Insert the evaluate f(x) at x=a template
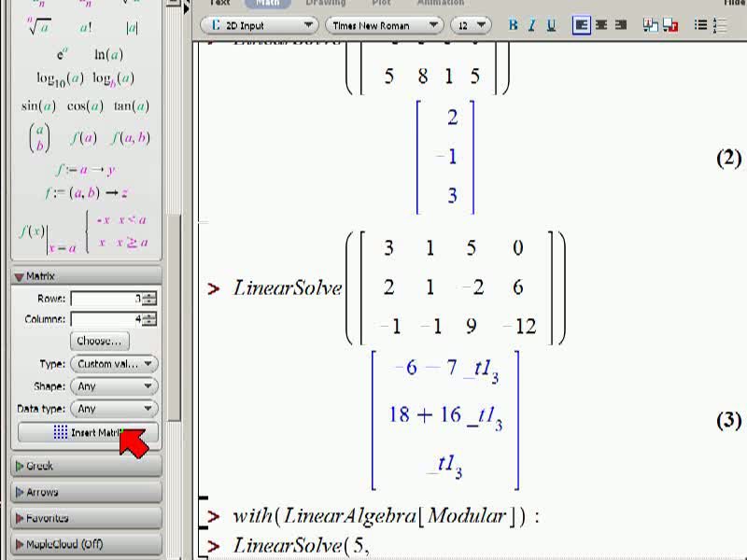Screen dimensions: 747x560 coord(48,238)
